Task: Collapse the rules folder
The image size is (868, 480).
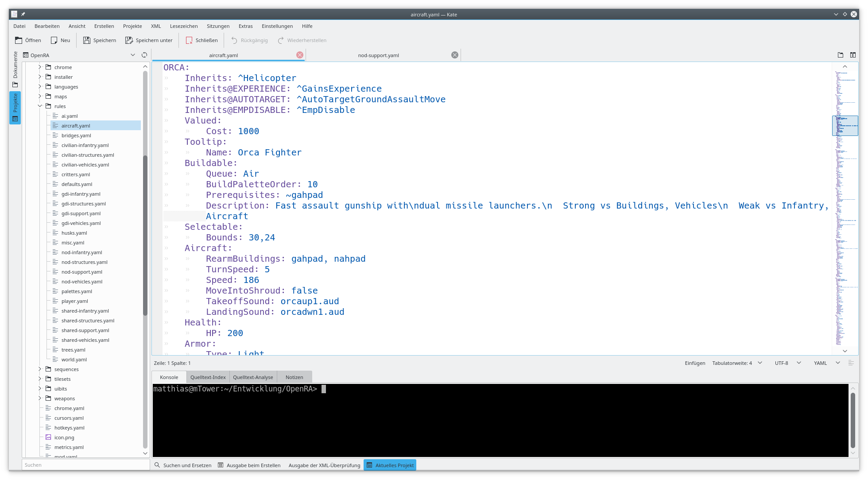Action: (x=40, y=106)
